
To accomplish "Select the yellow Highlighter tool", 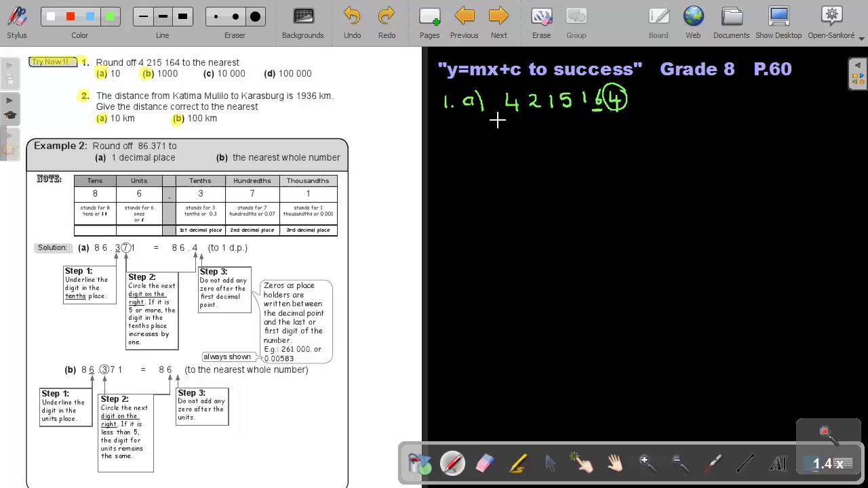I will (517, 464).
